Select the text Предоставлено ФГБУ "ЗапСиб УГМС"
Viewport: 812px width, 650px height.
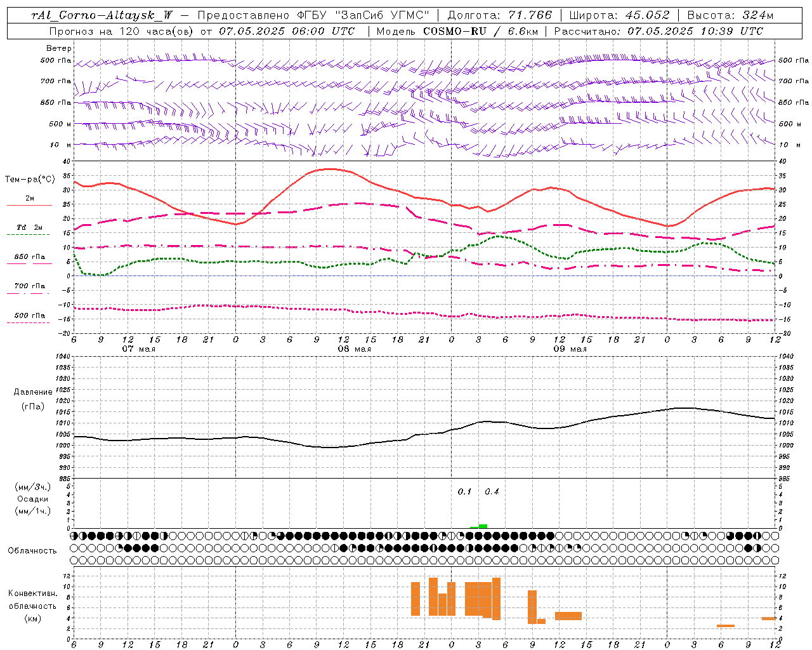pyautogui.click(x=313, y=15)
